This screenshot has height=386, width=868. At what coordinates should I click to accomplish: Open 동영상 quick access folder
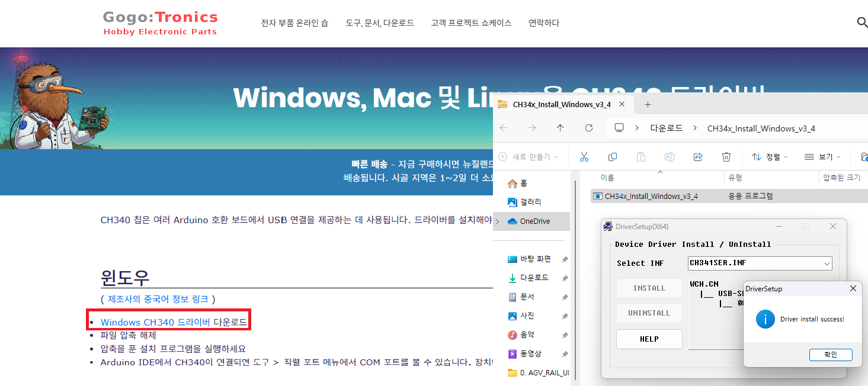[x=525, y=354]
